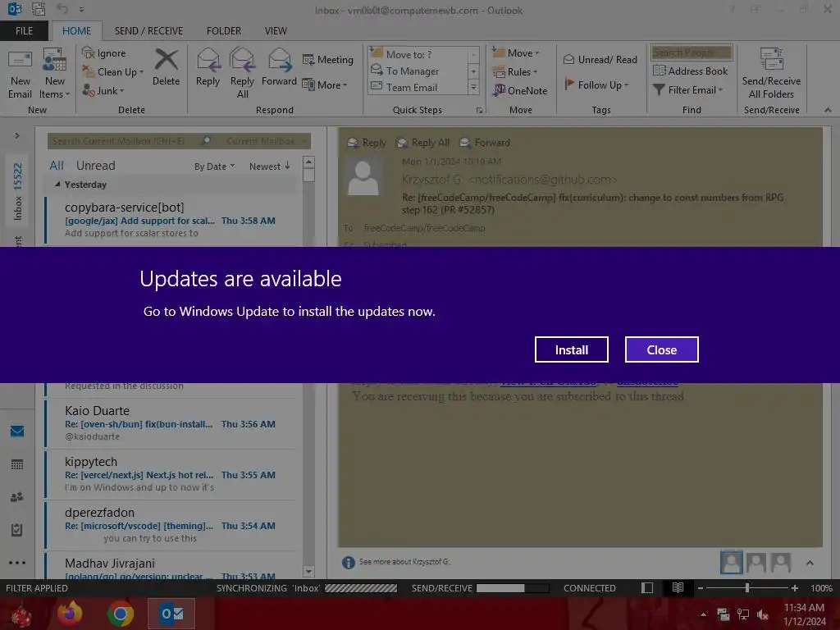Click Send/Receive All Folders
Screen dimensions: 840x630
tap(771, 73)
